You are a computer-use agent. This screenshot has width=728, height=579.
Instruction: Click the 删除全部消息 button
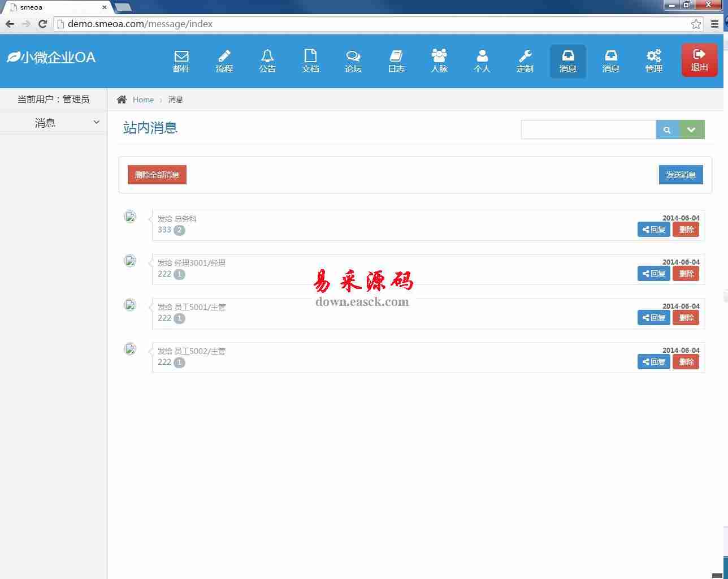tap(157, 175)
